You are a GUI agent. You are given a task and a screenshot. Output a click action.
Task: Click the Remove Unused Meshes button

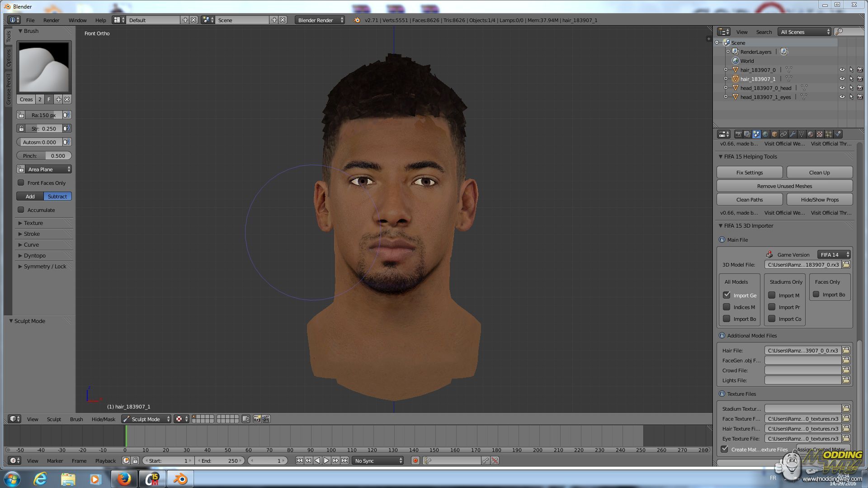click(x=784, y=186)
